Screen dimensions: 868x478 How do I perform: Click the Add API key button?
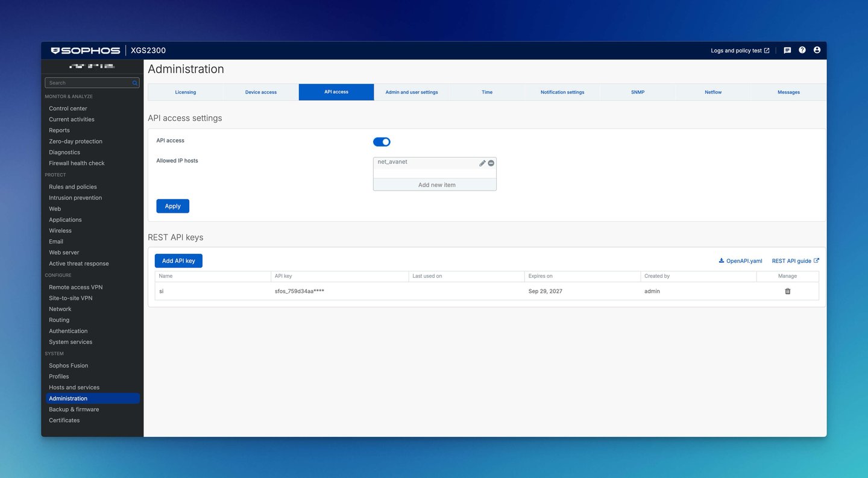[x=178, y=261]
